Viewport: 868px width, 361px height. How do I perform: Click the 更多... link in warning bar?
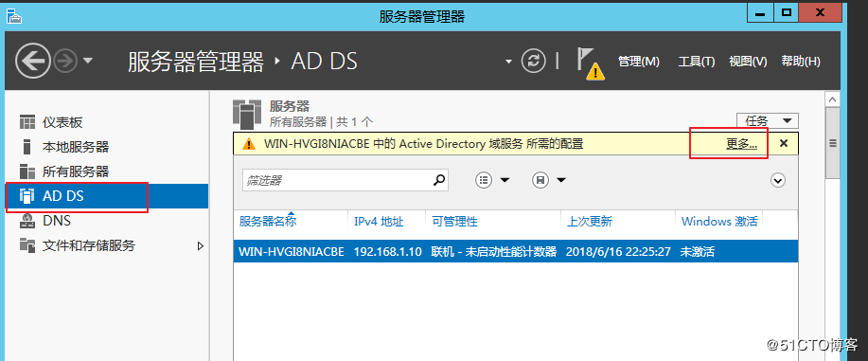742,144
